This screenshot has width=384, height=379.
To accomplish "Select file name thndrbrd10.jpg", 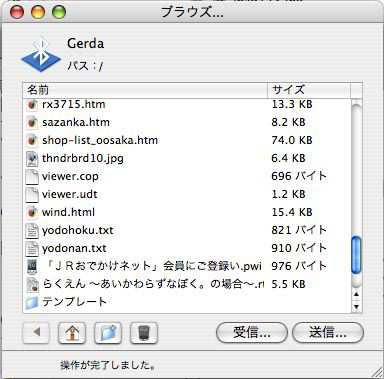I will (x=83, y=158).
